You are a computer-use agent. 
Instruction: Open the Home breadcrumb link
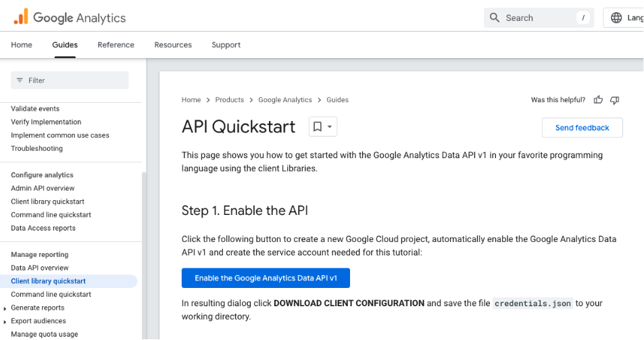[191, 100]
